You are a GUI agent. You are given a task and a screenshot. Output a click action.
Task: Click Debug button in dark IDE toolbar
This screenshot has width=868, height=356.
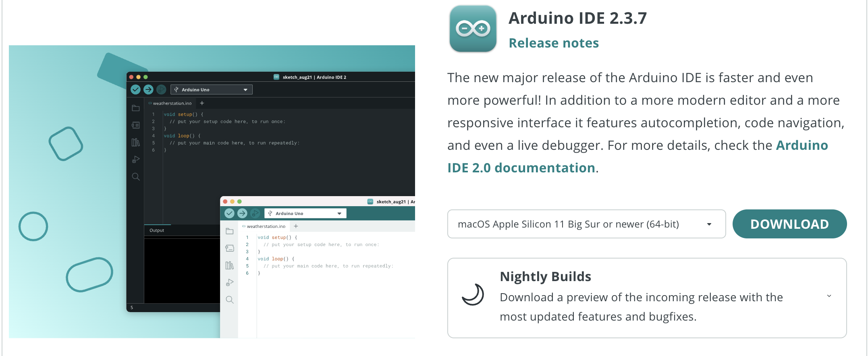(x=161, y=89)
